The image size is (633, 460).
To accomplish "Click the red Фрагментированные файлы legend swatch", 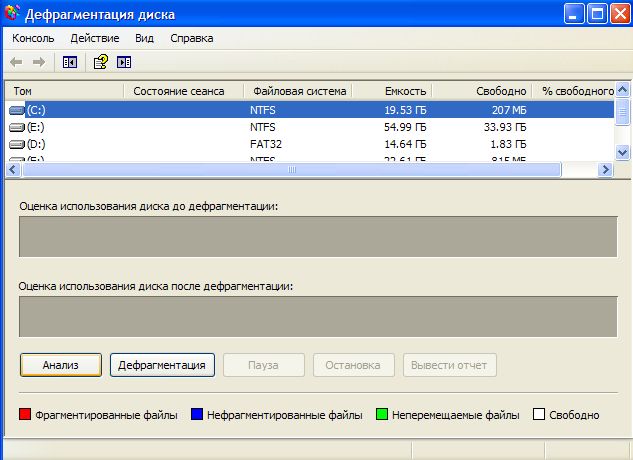I will 25,415.
